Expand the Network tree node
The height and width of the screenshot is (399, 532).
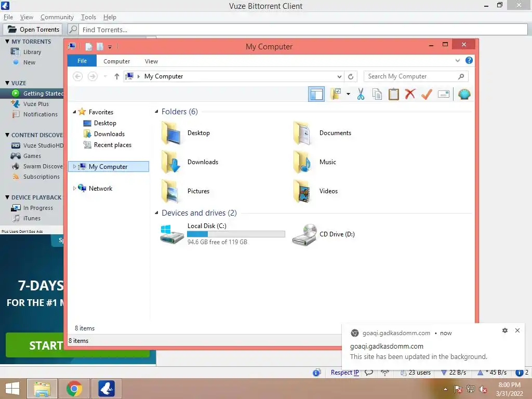74,188
